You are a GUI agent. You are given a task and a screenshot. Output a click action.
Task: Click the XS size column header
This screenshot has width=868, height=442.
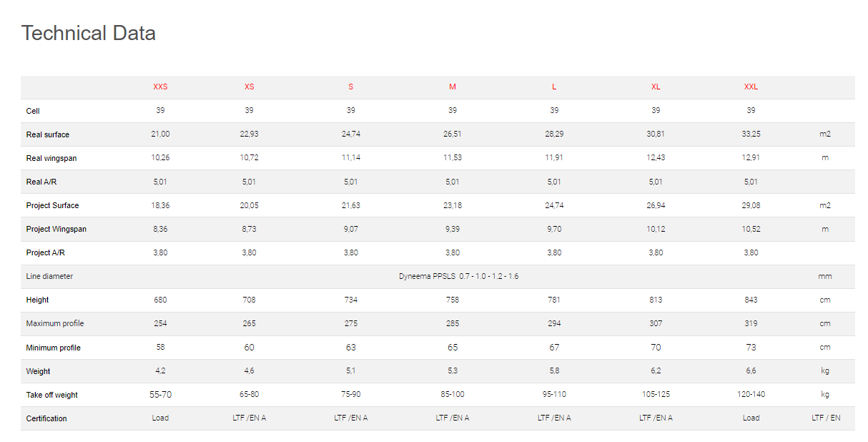[249, 87]
